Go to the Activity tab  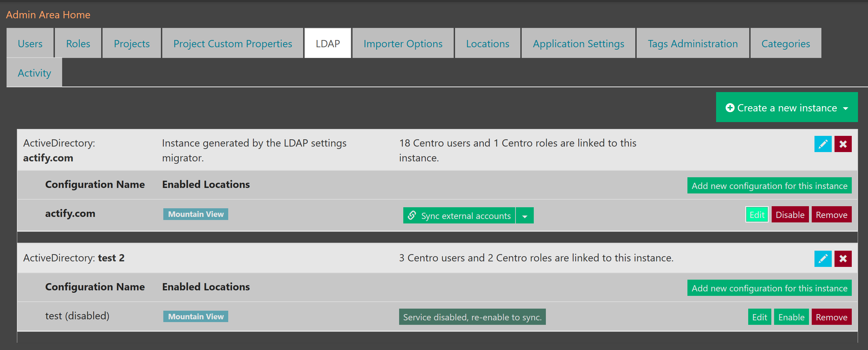click(x=34, y=73)
